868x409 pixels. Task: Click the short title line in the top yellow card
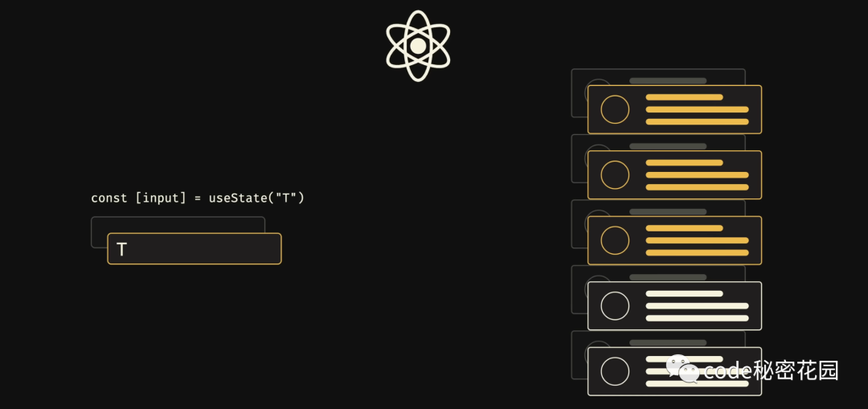pos(684,97)
